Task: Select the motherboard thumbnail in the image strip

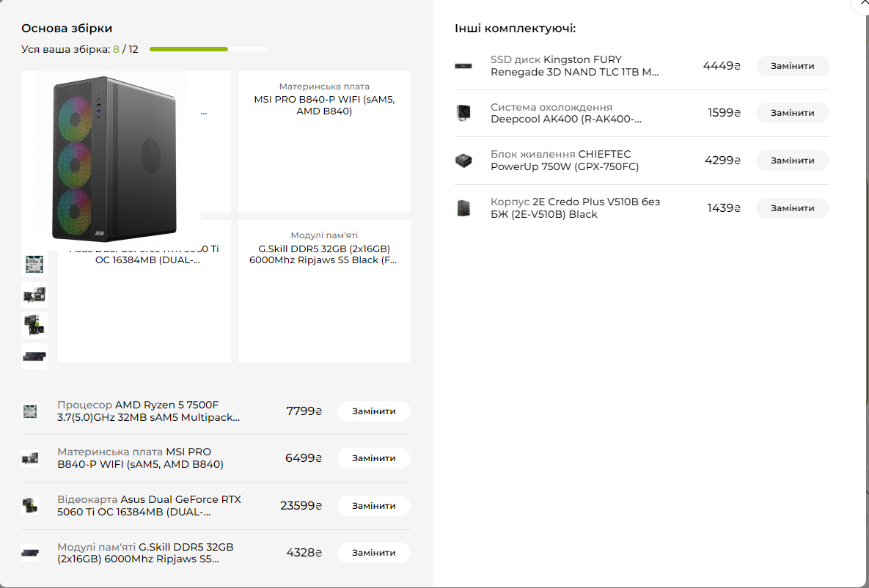Action: click(34, 295)
